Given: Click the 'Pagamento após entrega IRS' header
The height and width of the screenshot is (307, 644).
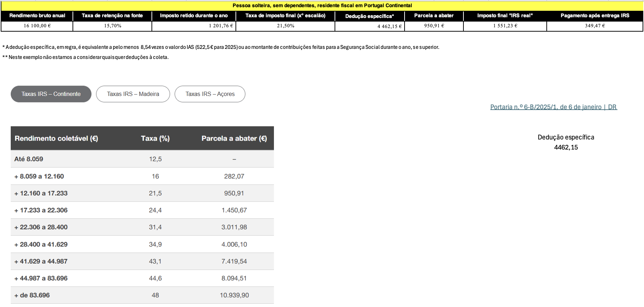Looking at the screenshot, I should click(x=594, y=15).
